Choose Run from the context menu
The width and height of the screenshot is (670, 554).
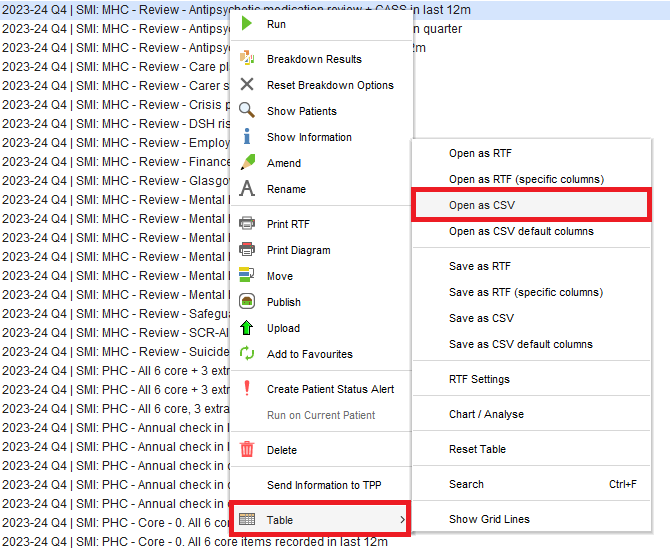point(322,24)
